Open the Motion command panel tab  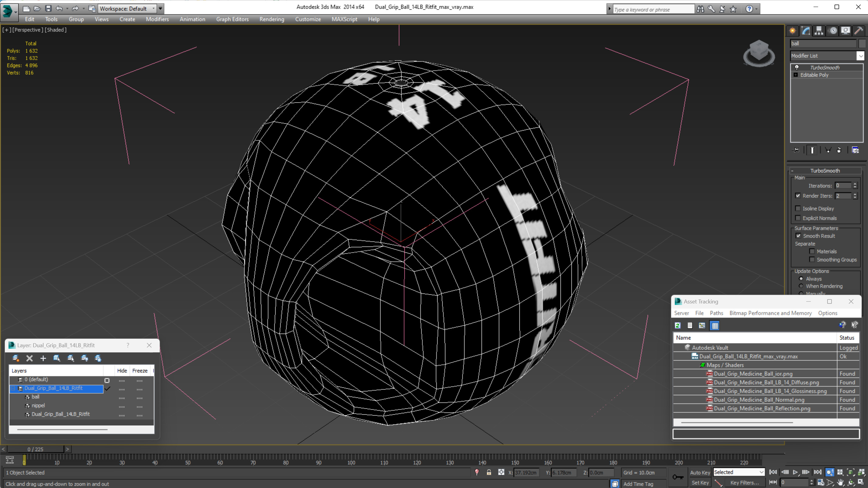coord(833,31)
